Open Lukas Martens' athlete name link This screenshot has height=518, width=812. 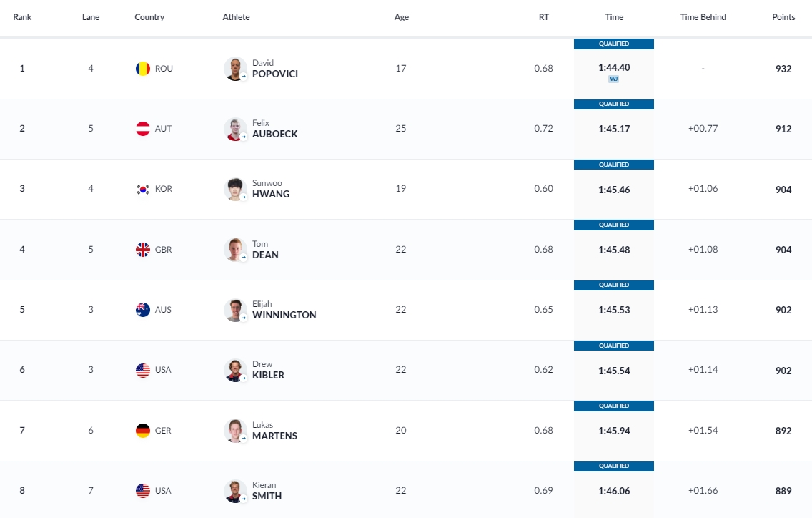274,436
